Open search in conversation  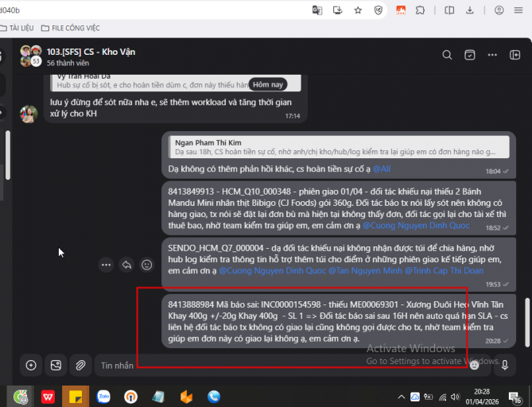447,55
